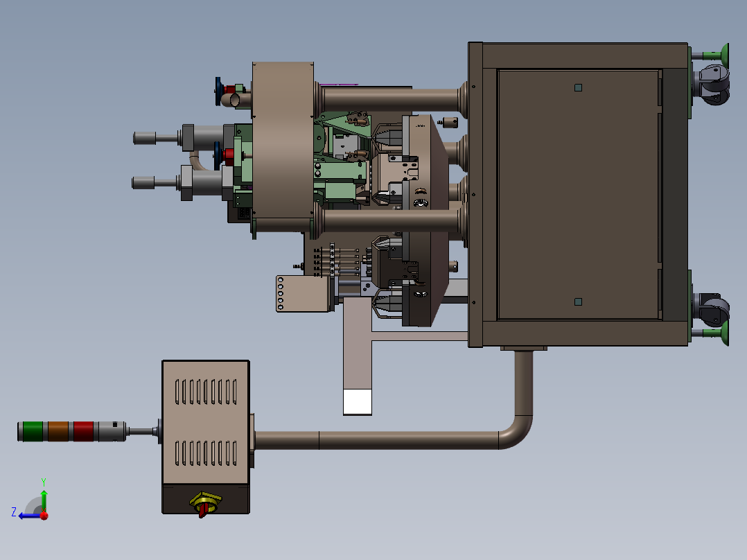The height and width of the screenshot is (560, 747).
Task: Select the green segment of the tower light
Action: (x=33, y=431)
